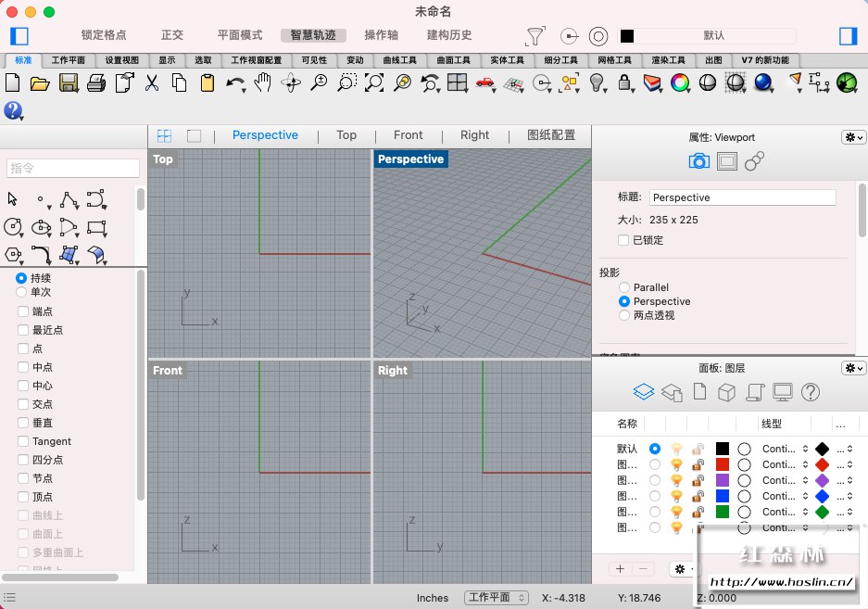Click the Print icon in toolbar
Screen dimensions: 868x609
[x=95, y=83]
